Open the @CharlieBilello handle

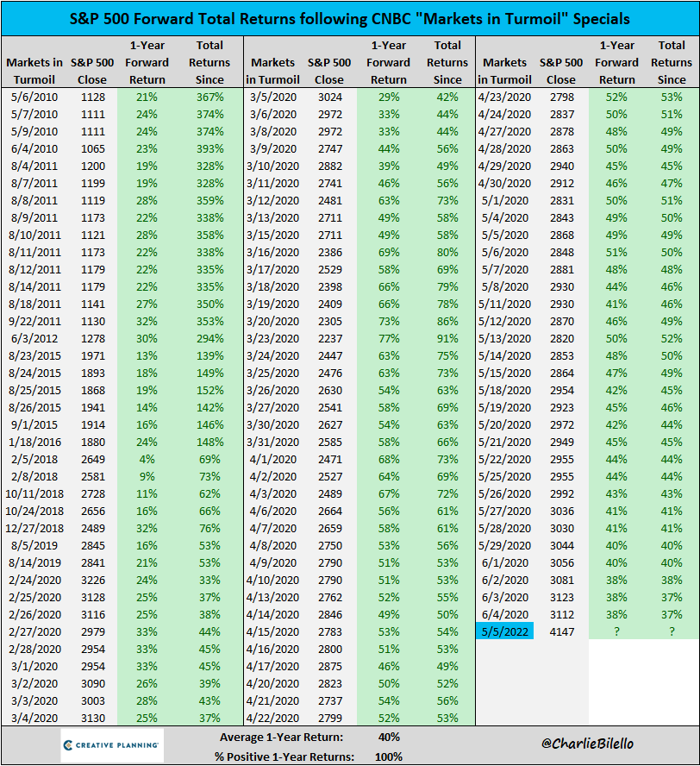[x=587, y=744]
